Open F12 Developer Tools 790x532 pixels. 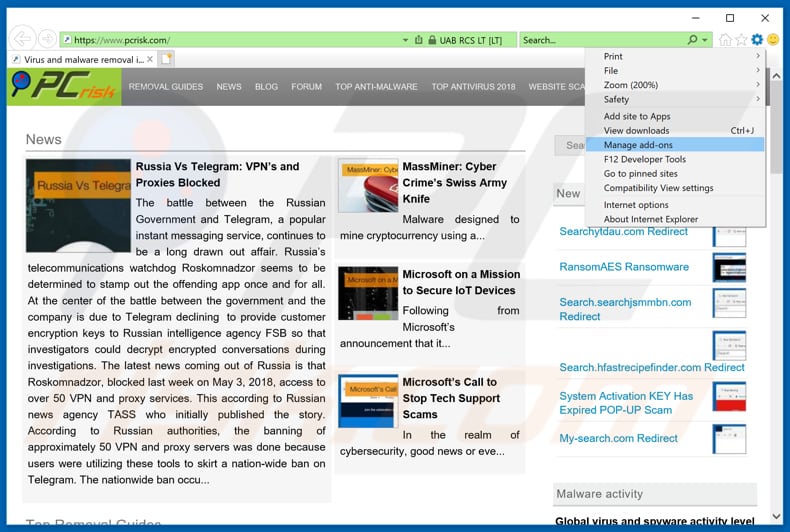click(675, 159)
